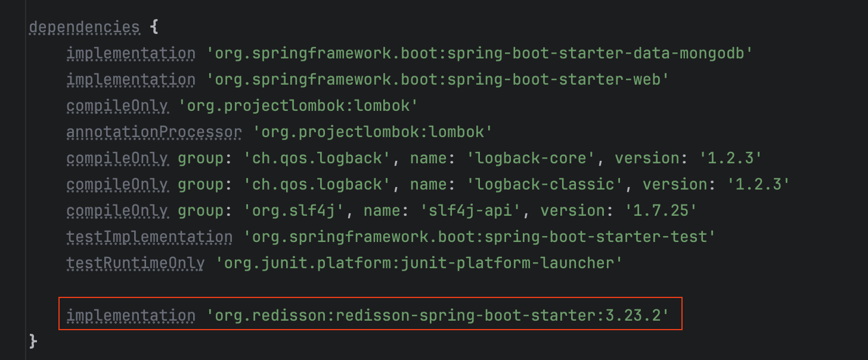Click the annotationProcessor keyword

click(154, 132)
